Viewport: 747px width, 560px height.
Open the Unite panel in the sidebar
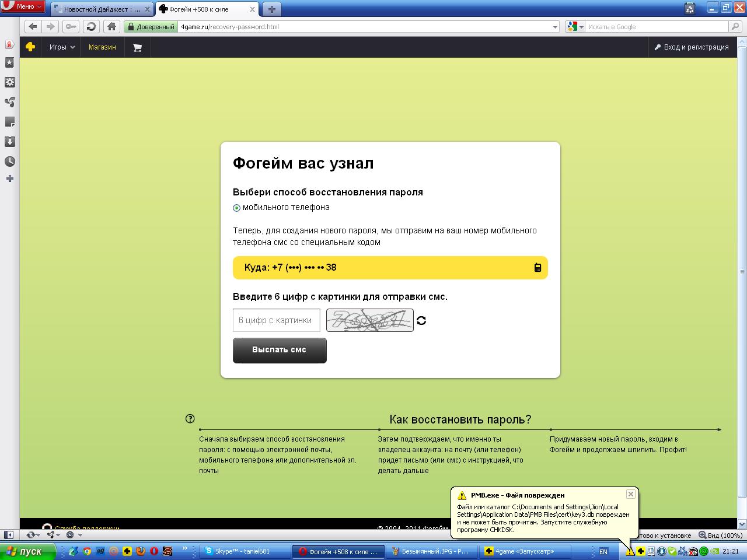click(x=9, y=102)
